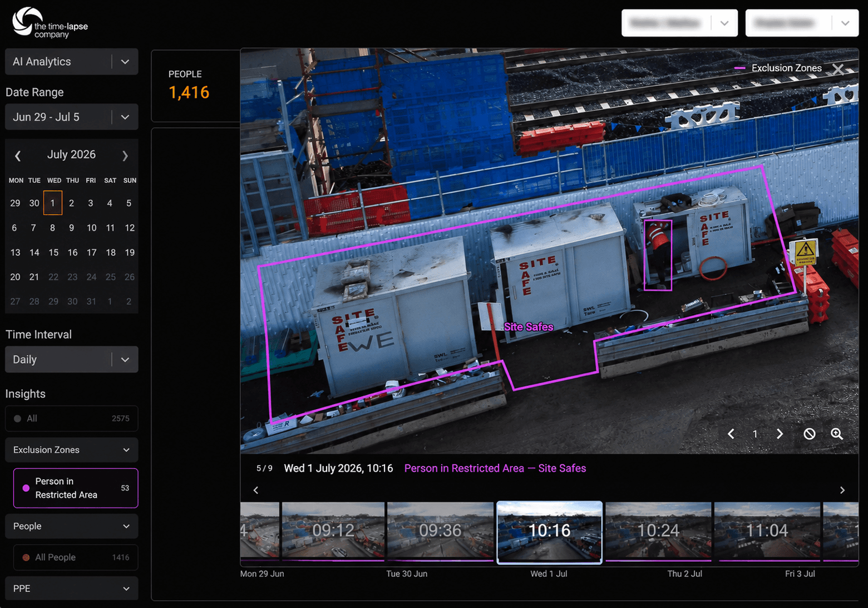Click the Site Safes zone label

point(529,327)
